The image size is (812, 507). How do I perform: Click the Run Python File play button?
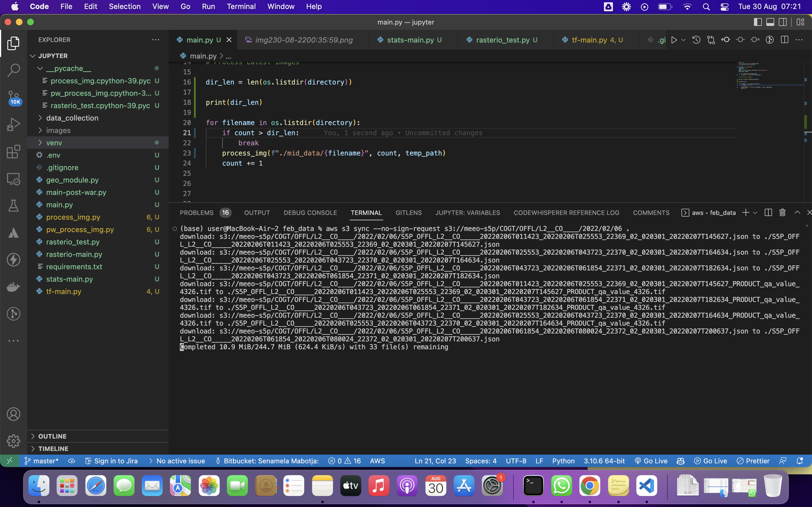674,40
